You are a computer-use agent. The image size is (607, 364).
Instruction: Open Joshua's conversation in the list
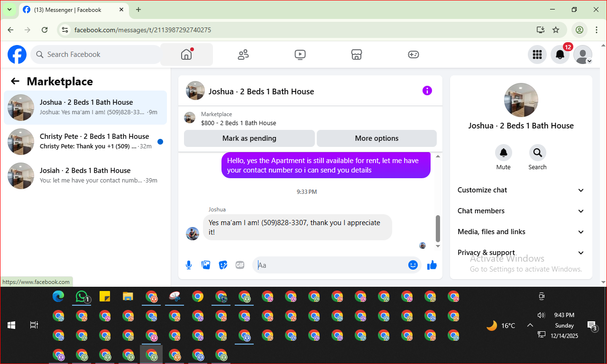[85, 108]
